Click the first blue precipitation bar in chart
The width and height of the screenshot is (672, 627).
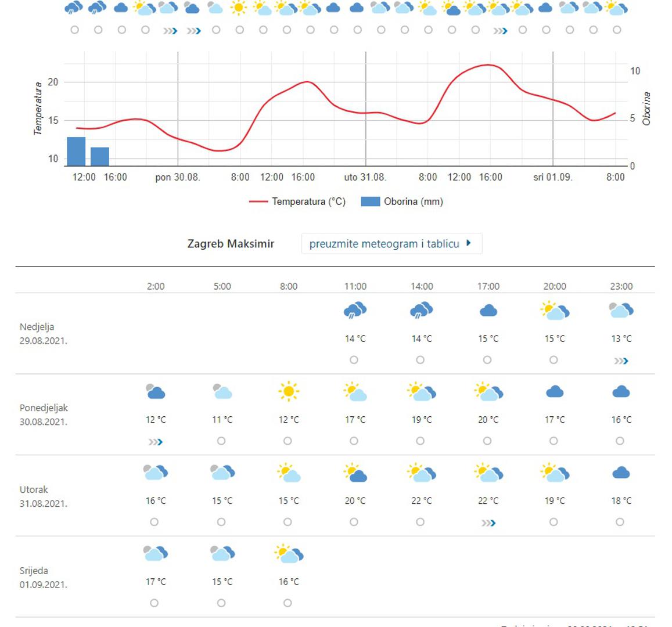click(76, 152)
